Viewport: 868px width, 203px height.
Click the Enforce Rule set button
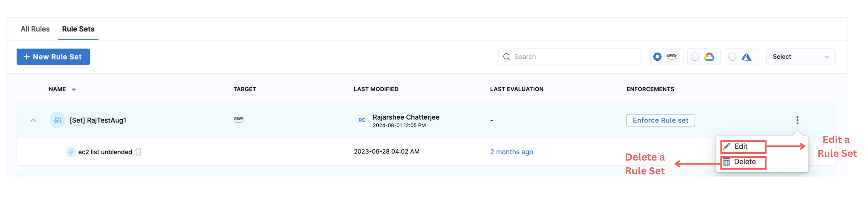click(660, 120)
